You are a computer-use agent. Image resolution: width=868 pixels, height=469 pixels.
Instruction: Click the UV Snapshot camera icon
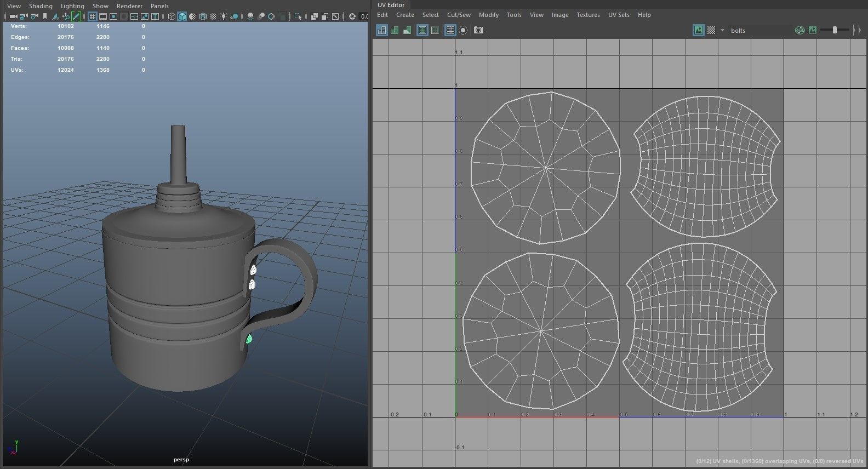pyautogui.click(x=478, y=30)
